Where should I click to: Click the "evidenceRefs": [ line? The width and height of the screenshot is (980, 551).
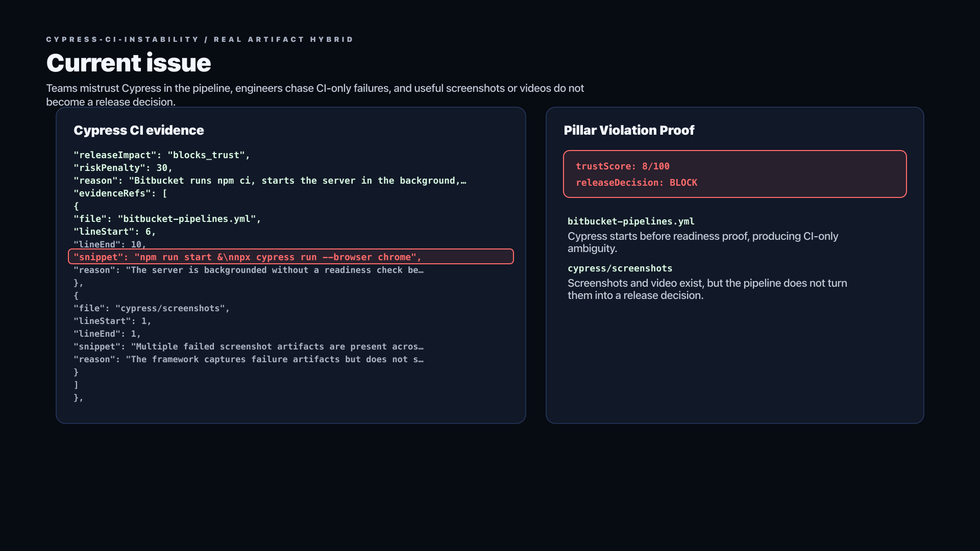click(x=120, y=193)
